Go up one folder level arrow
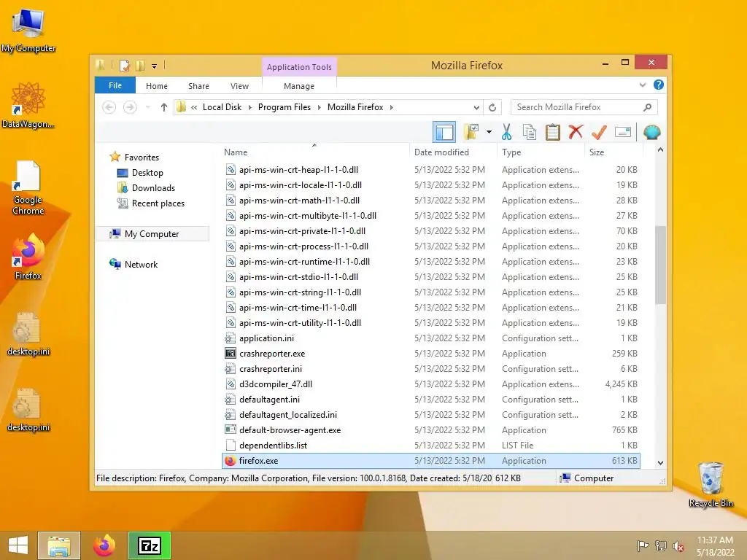Viewport: 747px width, 560px height. pyautogui.click(x=164, y=107)
